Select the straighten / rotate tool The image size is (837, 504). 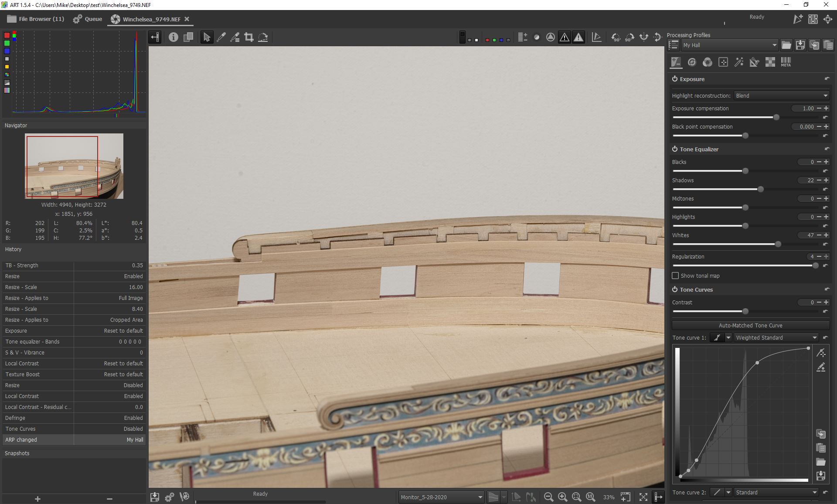(263, 37)
